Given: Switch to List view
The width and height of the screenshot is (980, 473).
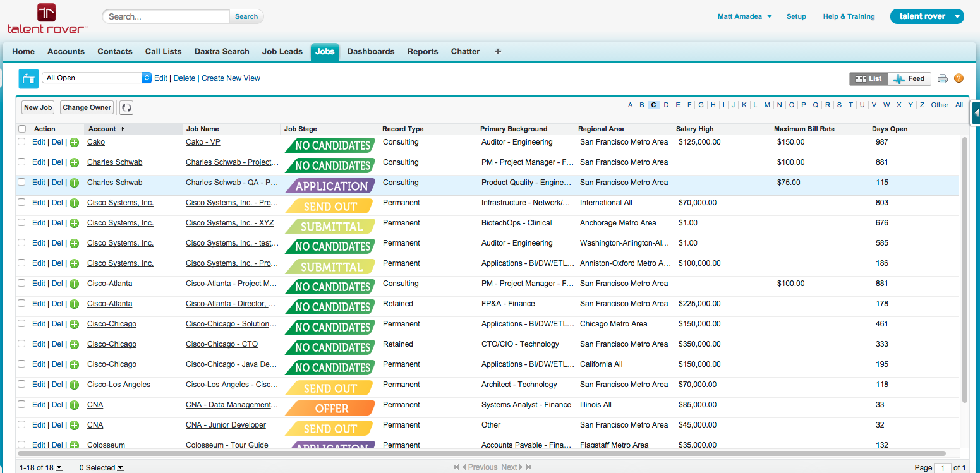Looking at the screenshot, I should click(868, 79).
